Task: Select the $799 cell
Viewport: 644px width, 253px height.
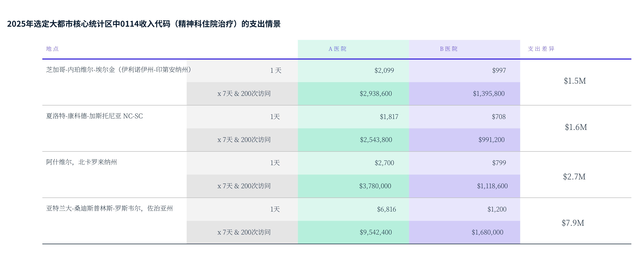Action: [x=499, y=163]
